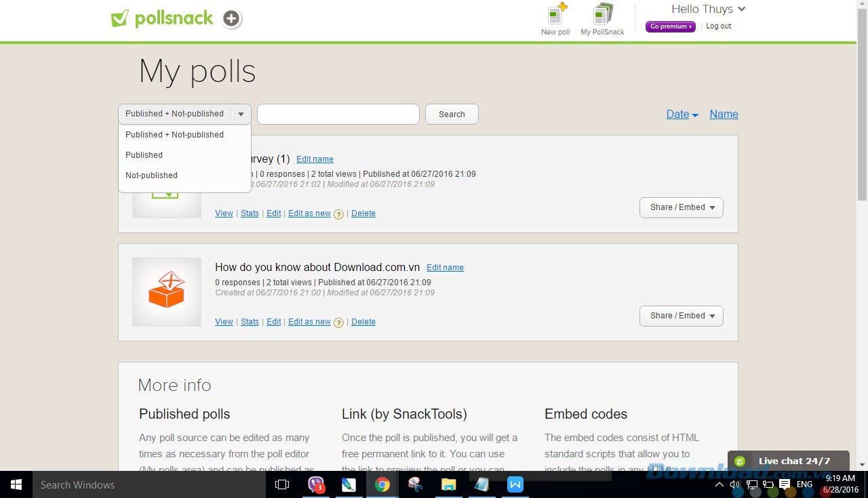
Task: Open File Explorer from the taskbar
Action: (448, 484)
